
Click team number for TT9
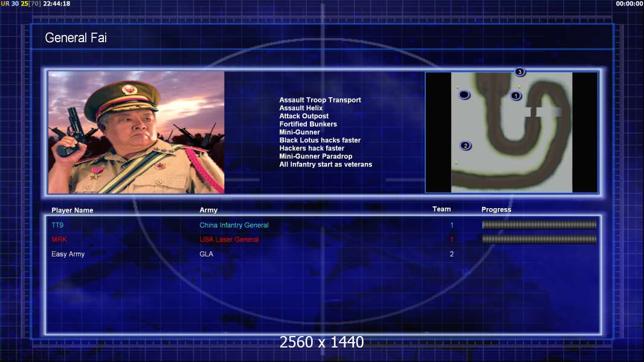pyautogui.click(x=451, y=225)
